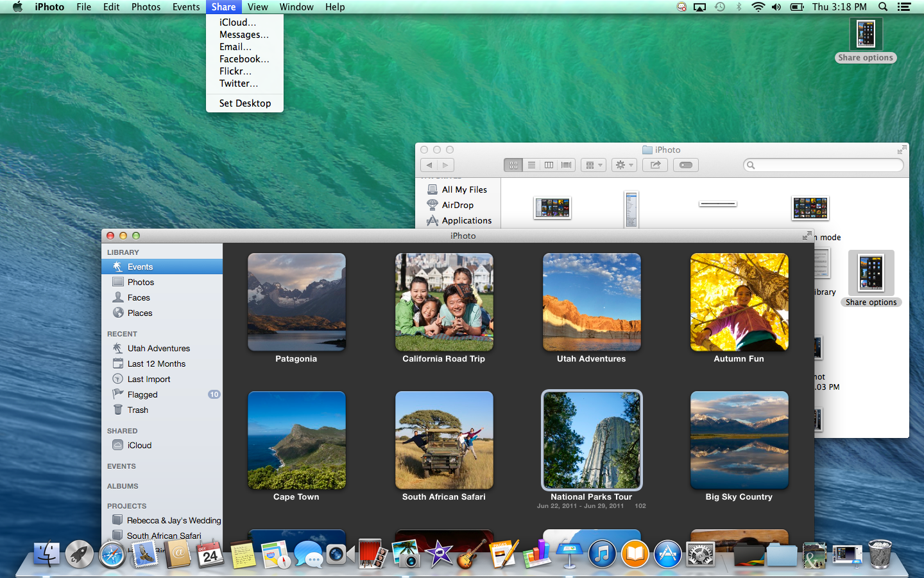924x578 pixels.
Task: Choose iCloud... from the Share menu
Action: tap(244, 22)
